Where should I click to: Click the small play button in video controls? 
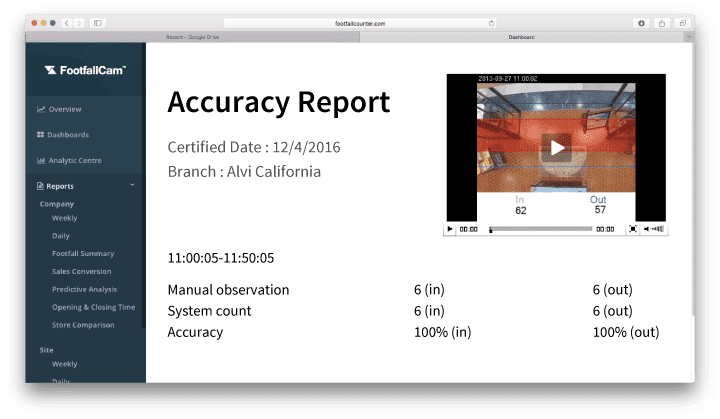coord(450,229)
